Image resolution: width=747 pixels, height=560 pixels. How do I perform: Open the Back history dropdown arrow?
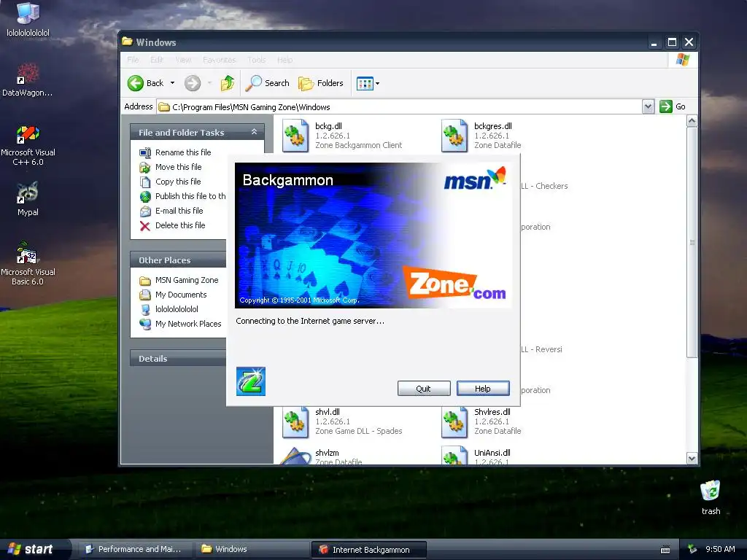(172, 83)
